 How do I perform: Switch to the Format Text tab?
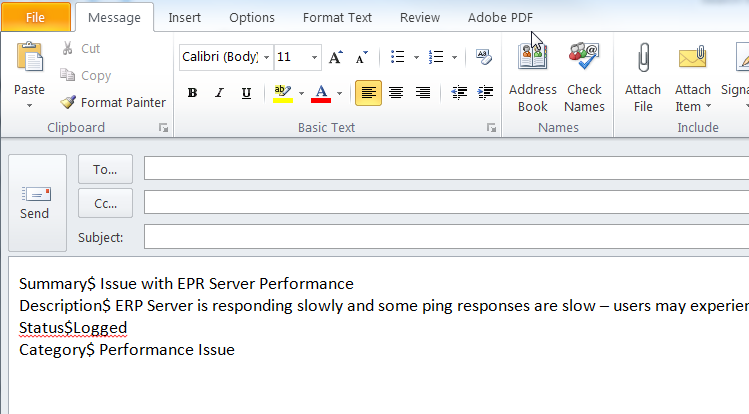337,18
